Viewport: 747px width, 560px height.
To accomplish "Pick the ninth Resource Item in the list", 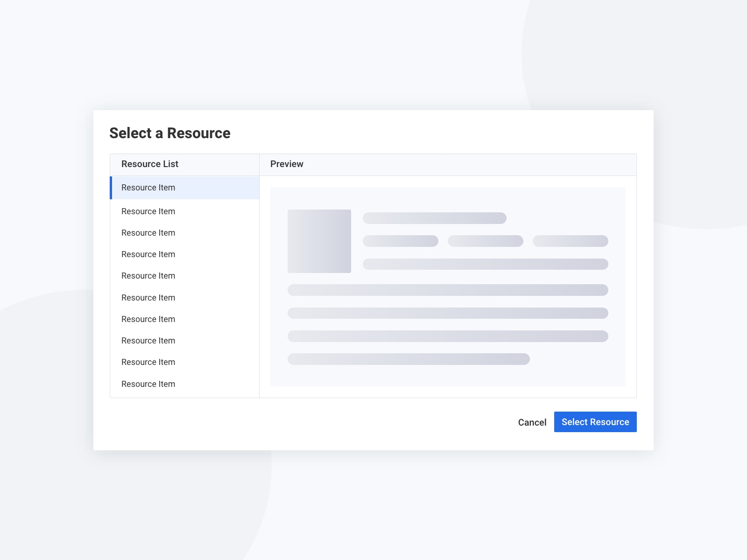I will [x=185, y=362].
